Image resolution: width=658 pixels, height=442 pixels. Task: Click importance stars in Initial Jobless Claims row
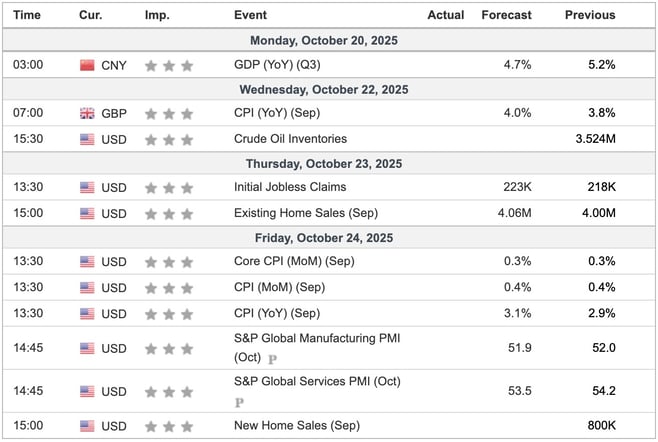(x=168, y=187)
